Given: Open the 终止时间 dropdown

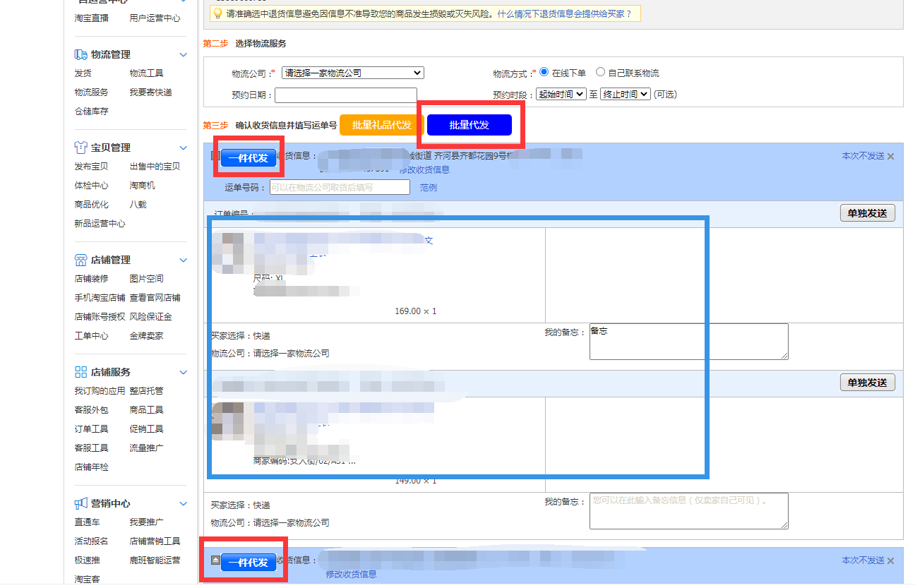Looking at the screenshot, I should coord(625,94).
